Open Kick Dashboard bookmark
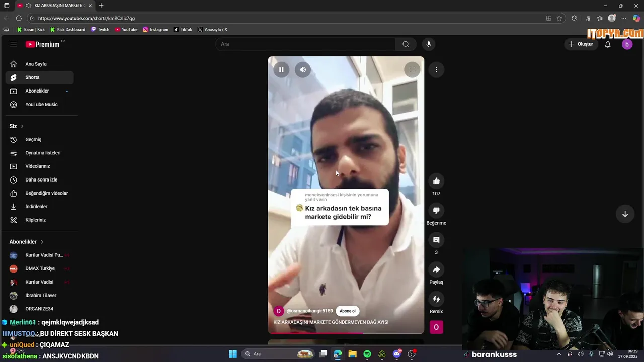 (67, 30)
